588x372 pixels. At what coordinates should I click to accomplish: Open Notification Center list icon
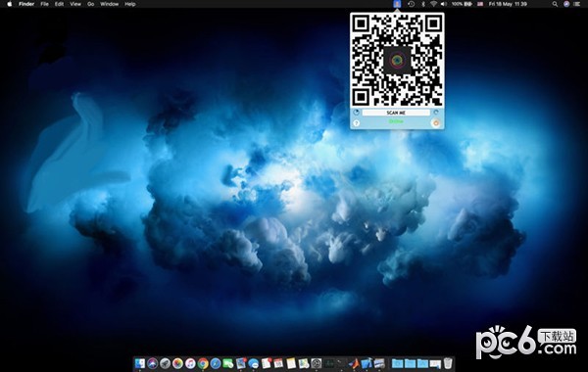(x=578, y=4)
